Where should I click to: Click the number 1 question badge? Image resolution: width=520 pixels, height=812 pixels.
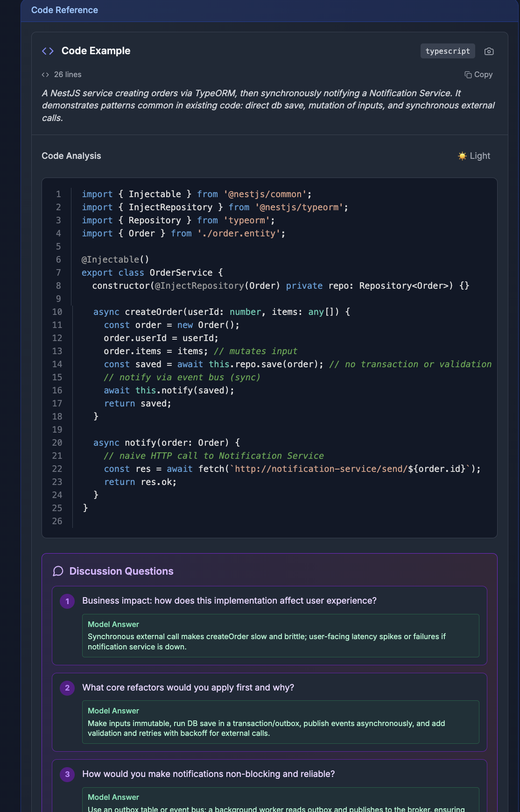click(x=67, y=601)
